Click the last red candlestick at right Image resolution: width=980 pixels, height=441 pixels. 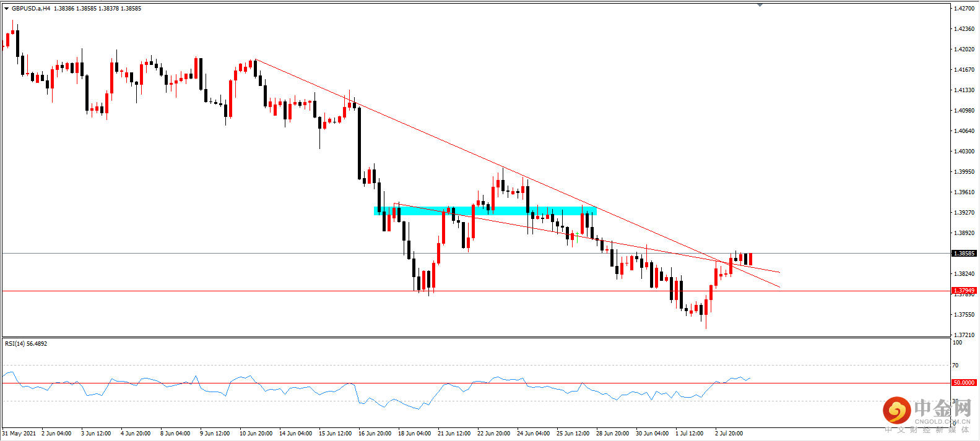click(750, 259)
